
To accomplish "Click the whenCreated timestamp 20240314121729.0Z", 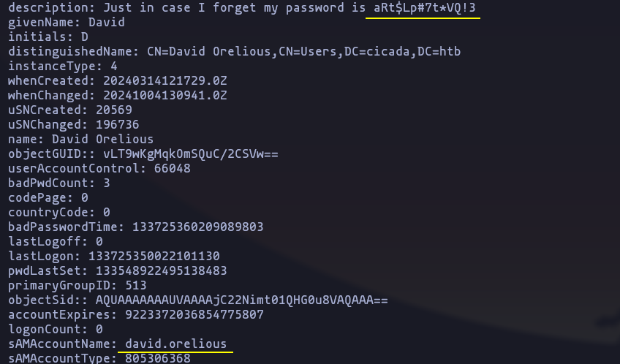I will tap(165, 80).
